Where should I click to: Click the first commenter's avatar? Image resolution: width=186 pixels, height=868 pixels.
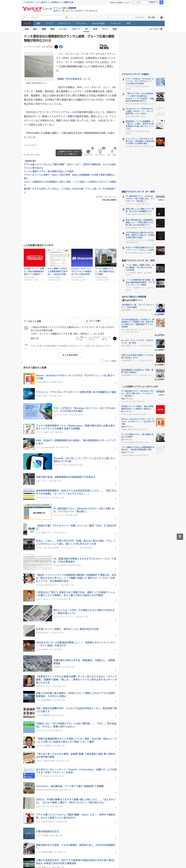26,328
